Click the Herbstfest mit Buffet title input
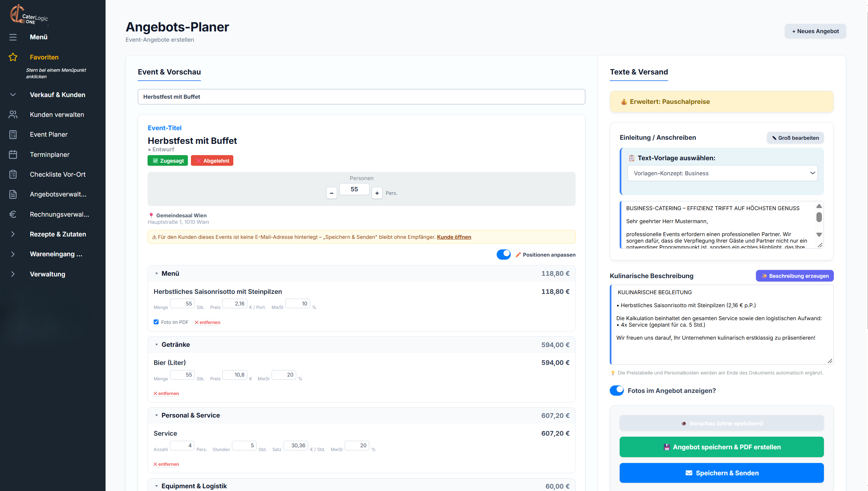This screenshot has width=868, height=491. [x=361, y=97]
